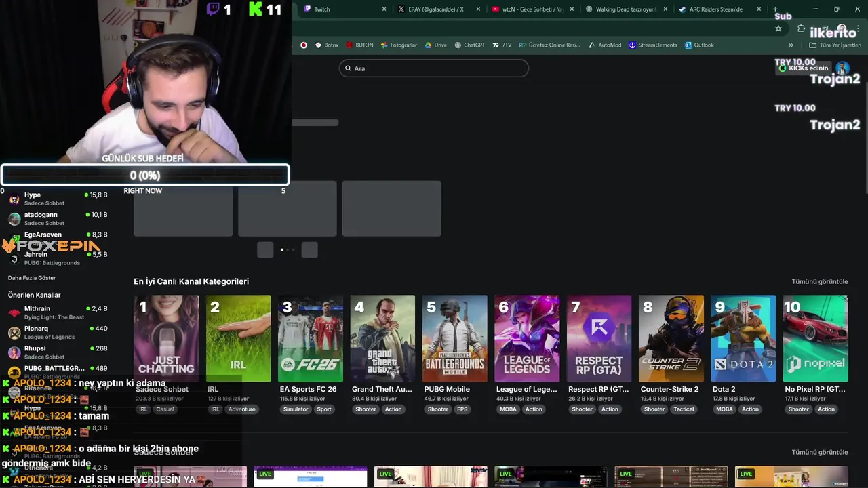Click the atadogann channel avatar
The width and height of the screenshot is (868, 488).
click(14, 218)
